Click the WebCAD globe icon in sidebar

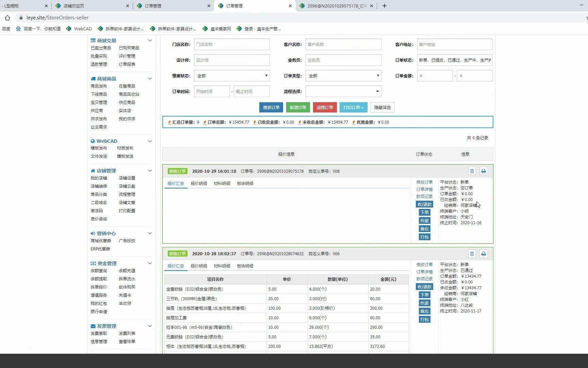point(93,141)
